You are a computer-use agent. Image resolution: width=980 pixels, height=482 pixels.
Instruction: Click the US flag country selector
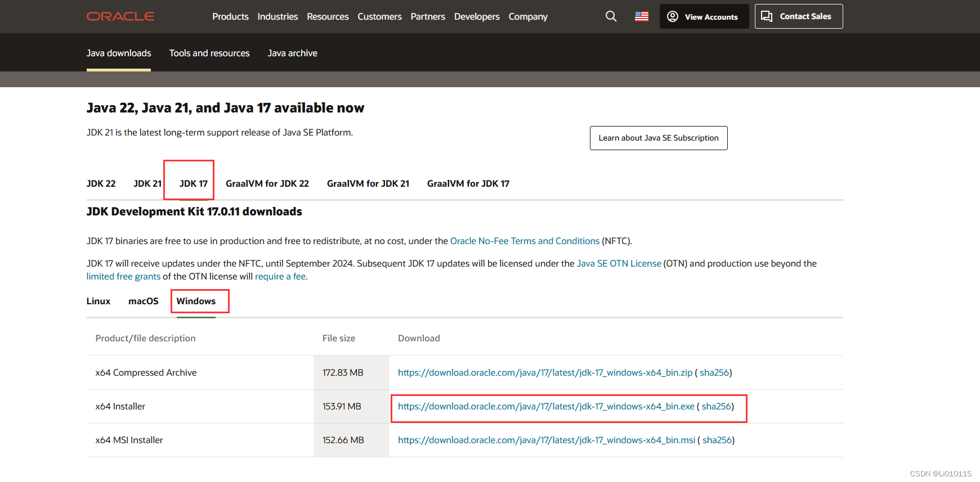(642, 16)
